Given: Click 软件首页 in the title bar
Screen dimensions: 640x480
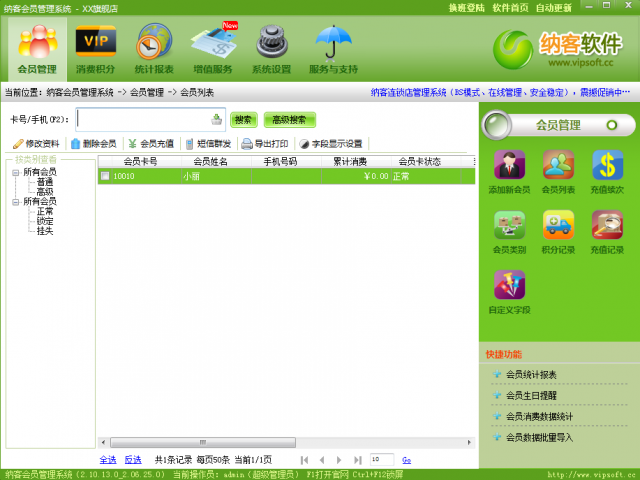Looking at the screenshot, I should coord(510,8).
